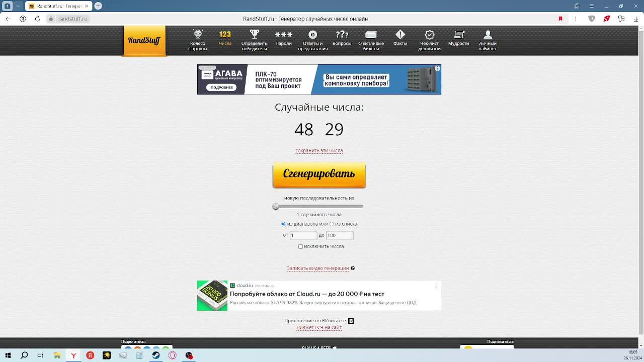Click the red extension icon in toolbar
The width and height of the screenshot is (644, 362).
[x=607, y=19]
